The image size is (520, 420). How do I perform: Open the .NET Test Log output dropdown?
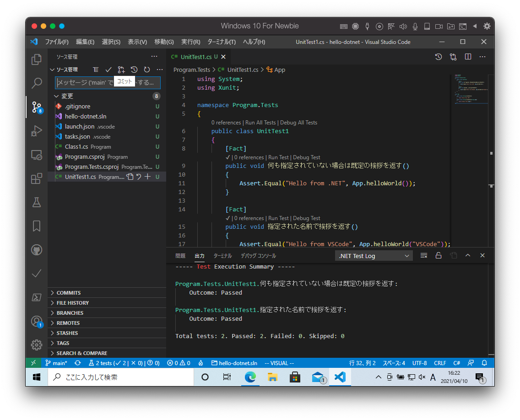click(374, 256)
